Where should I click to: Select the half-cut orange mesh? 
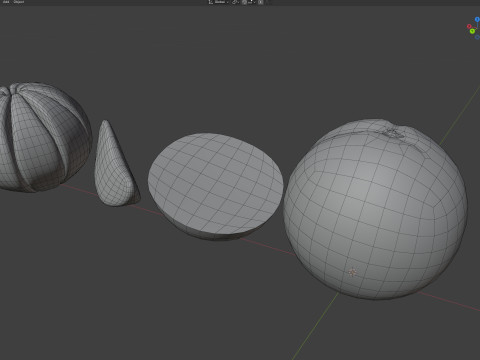click(215, 186)
